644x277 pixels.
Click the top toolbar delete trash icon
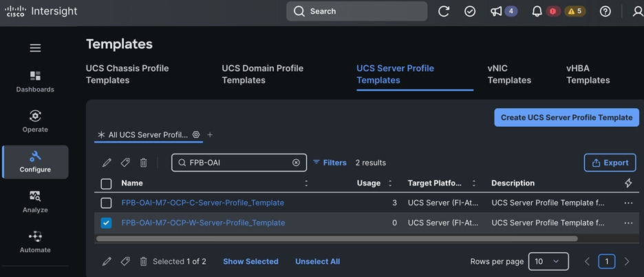(143, 163)
